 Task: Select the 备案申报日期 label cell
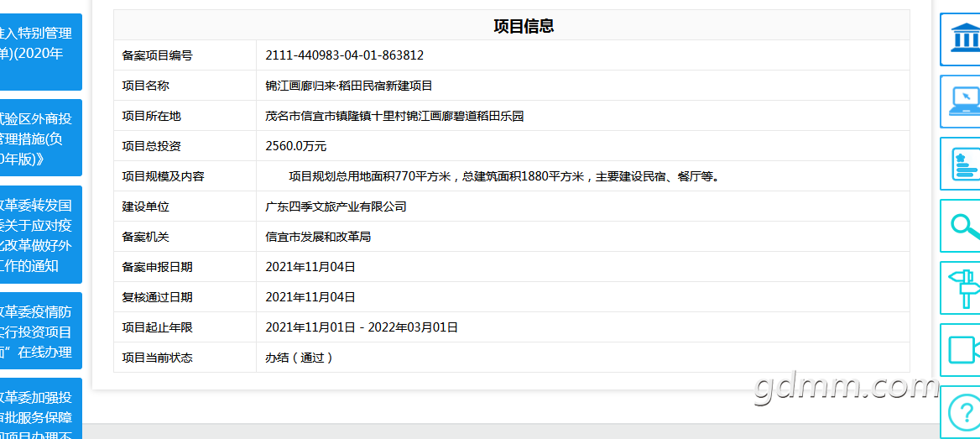pos(185,267)
